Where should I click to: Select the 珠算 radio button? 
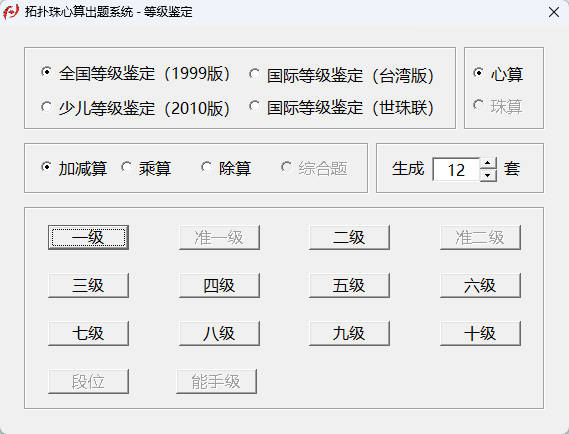(x=498, y=106)
